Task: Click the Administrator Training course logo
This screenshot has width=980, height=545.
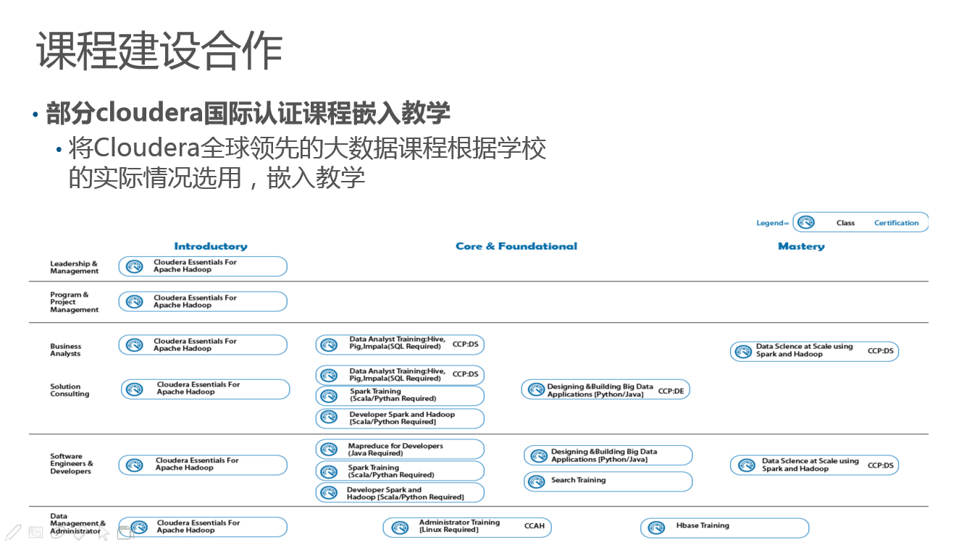Action: [400, 528]
